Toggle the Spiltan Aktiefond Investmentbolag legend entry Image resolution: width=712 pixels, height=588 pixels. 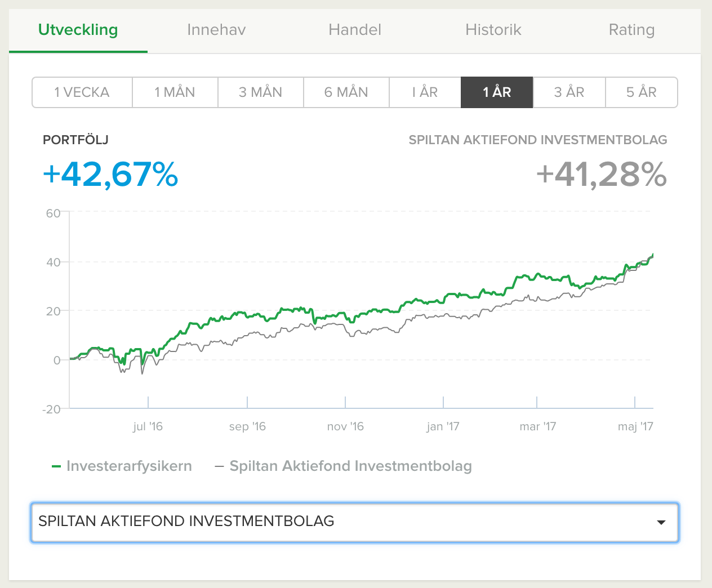(344, 466)
